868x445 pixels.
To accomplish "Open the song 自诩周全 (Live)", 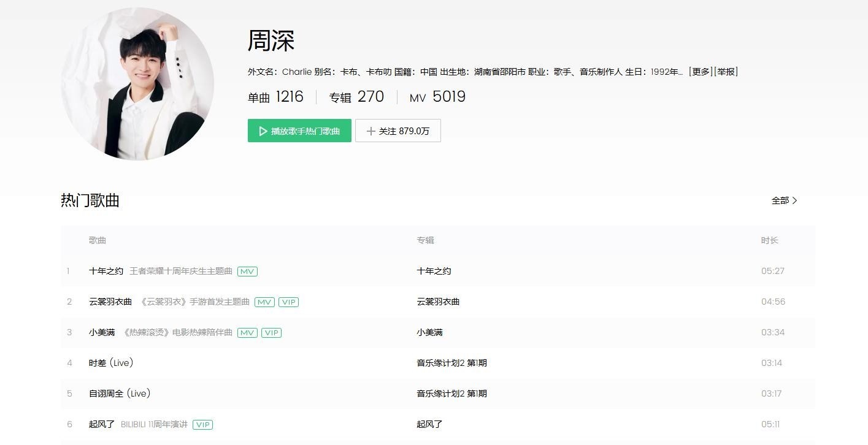I will pos(120,394).
